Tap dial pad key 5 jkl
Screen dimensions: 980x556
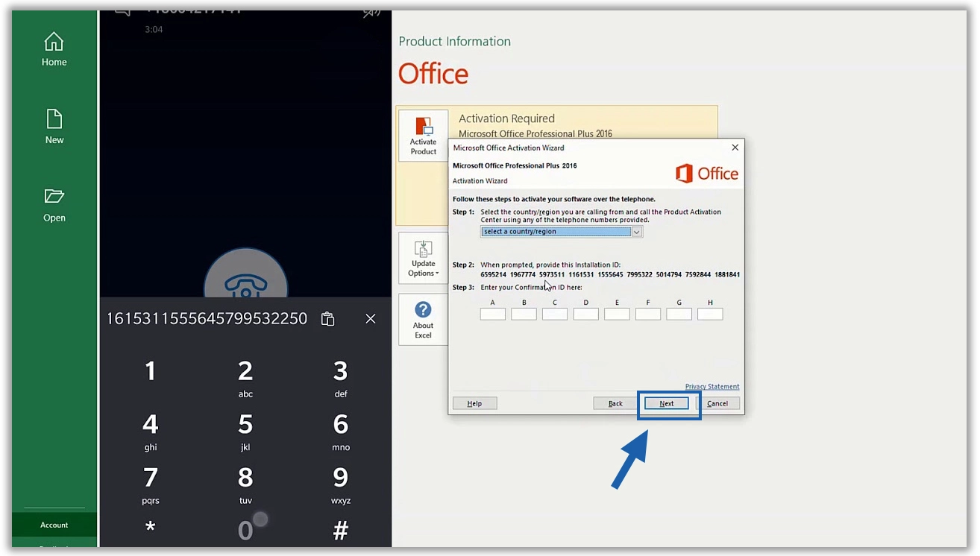coord(245,432)
